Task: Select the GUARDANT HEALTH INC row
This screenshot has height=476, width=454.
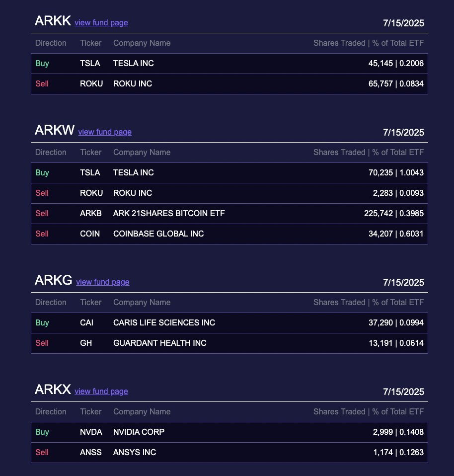Action: point(229,343)
